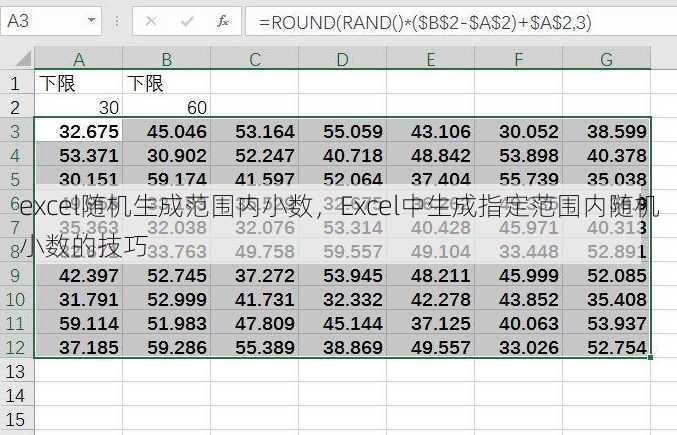Screen dimensions: 677x435
Task: Click the cell showing 59.286
Action: pos(167,347)
